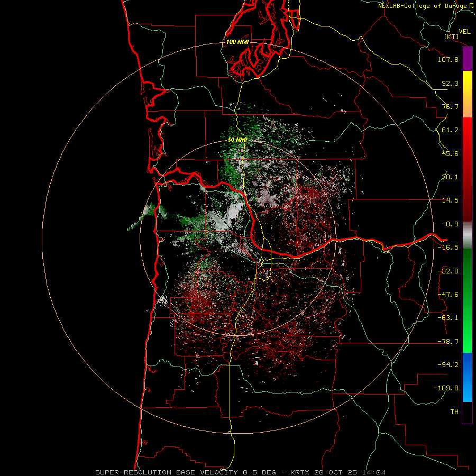Click the -94.2 velocity scale value
476x476 pixels.
(x=448, y=364)
